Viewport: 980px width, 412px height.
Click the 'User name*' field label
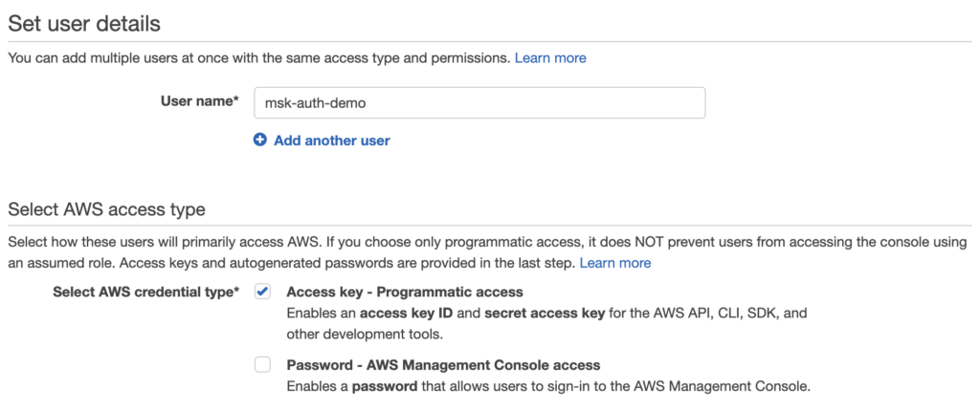coord(199,101)
